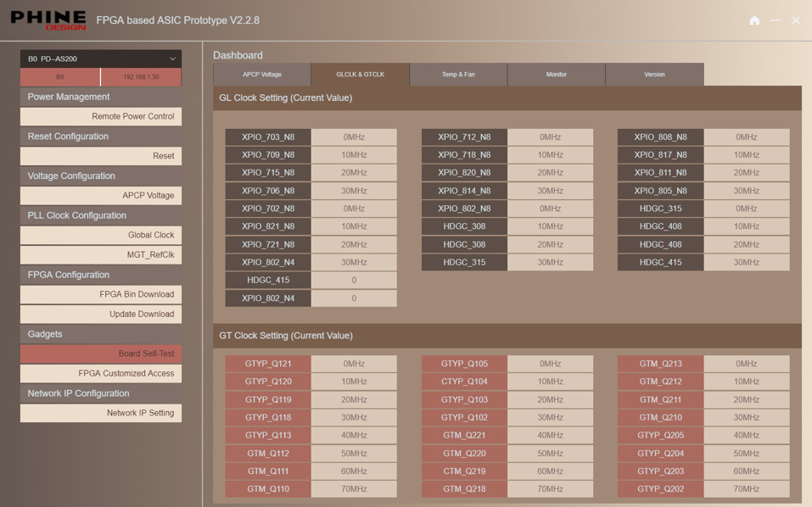Go to home via house icon
This screenshot has height=507, width=812.
tap(754, 20)
